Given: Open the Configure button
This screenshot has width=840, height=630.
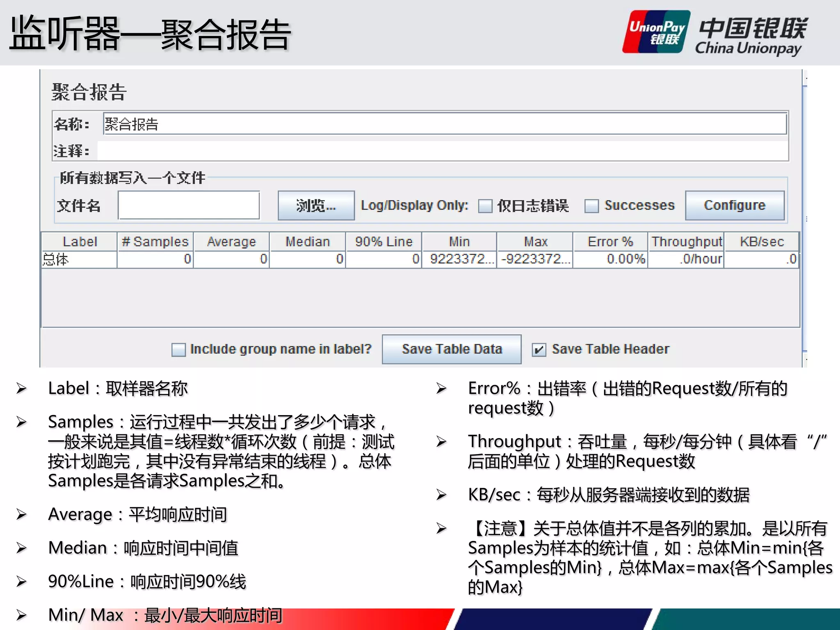Looking at the screenshot, I should coord(735,205).
